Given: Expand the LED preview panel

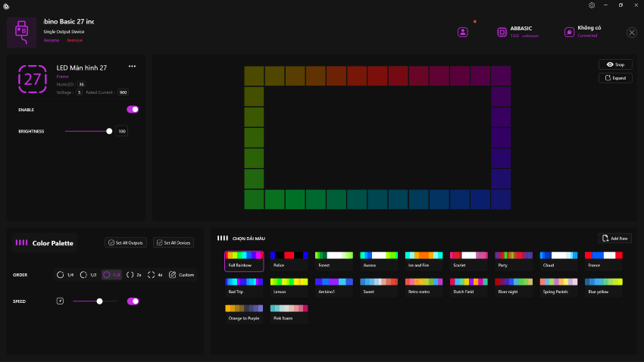Looking at the screenshot, I should (615, 78).
